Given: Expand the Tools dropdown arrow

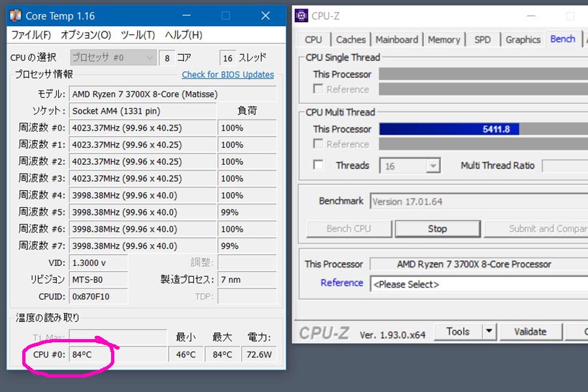Looking at the screenshot, I should (x=489, y=332).
